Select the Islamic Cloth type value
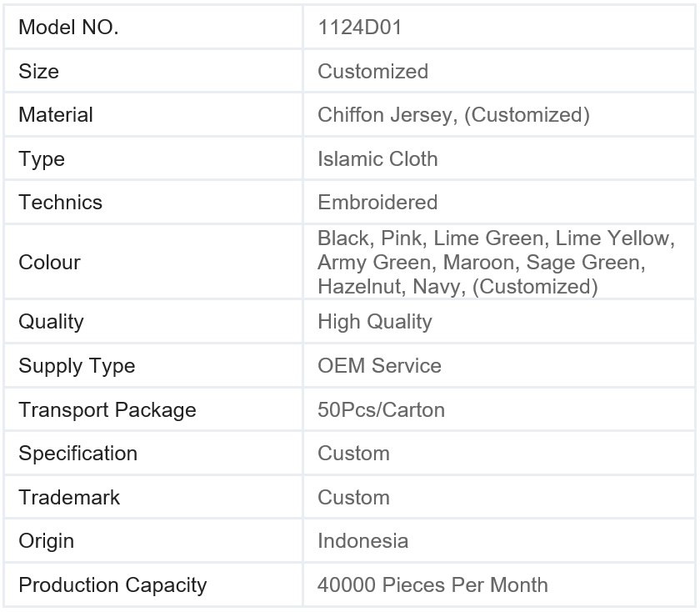The image size is (700, 612). tap(377, 159)
